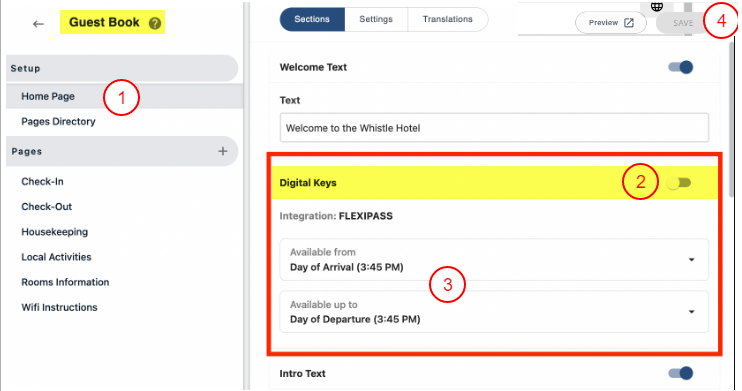Click the back arrow beside Guest Book

38,24
